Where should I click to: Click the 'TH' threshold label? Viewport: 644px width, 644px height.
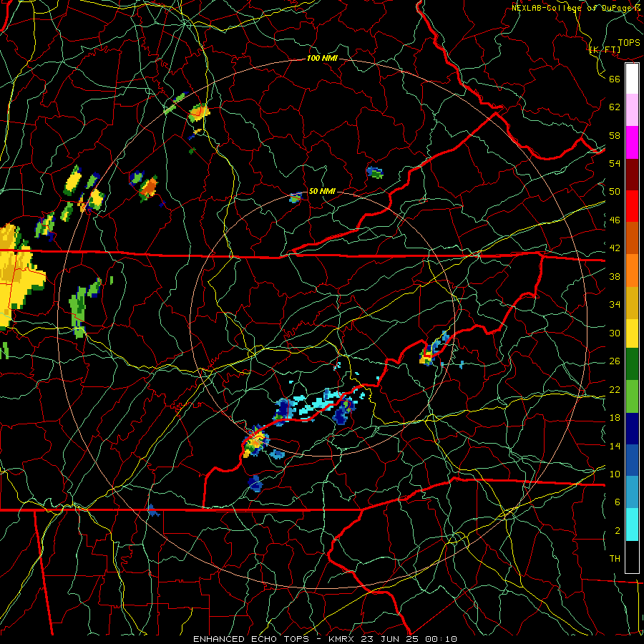(x=615, y=559)
